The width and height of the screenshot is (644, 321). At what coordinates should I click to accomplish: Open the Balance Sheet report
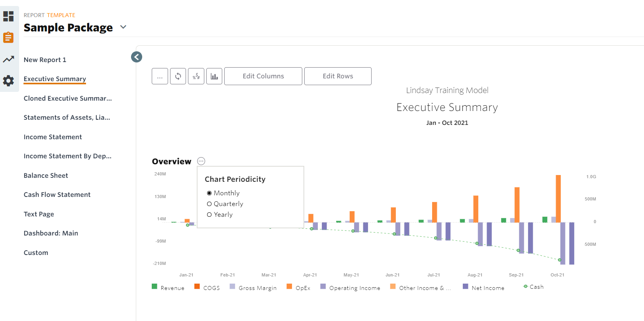(46, 175)
